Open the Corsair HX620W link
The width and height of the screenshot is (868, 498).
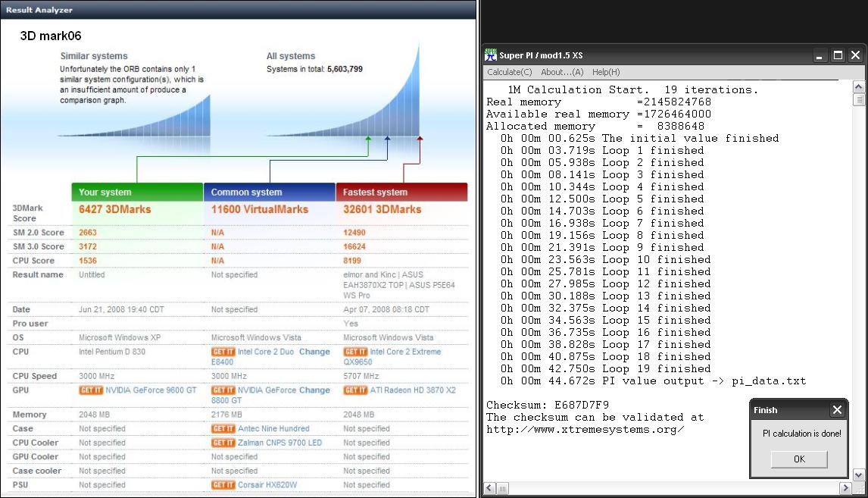(267, 484)
